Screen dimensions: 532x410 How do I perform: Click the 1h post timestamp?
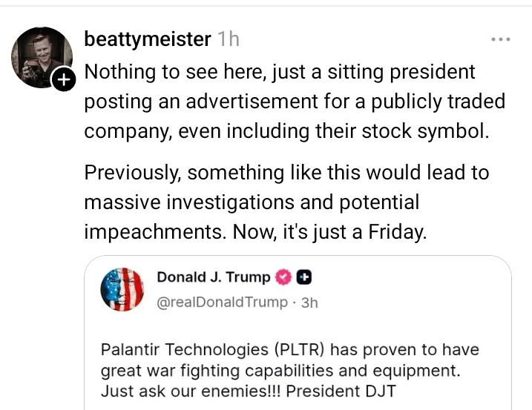pos(229,39)
